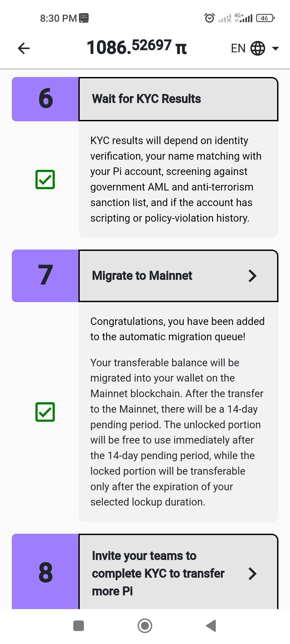Toggle the green checkbox for step 6
Screen dimensions: 290x644
tap(45, 180)
